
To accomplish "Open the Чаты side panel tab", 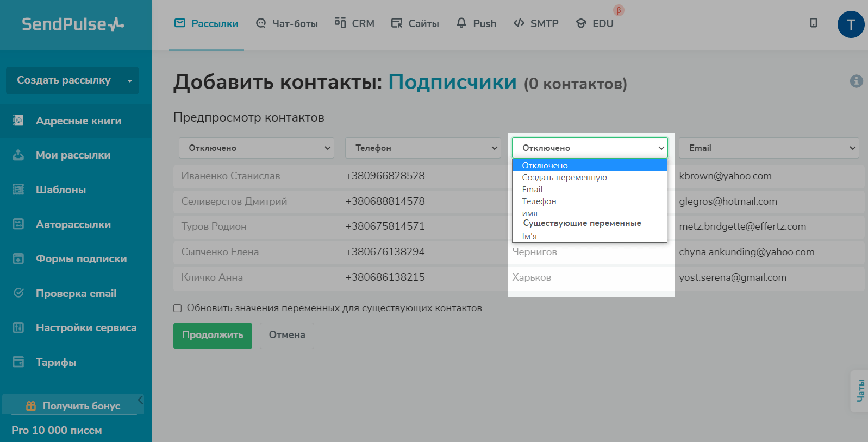I will (x=860, y=391).
